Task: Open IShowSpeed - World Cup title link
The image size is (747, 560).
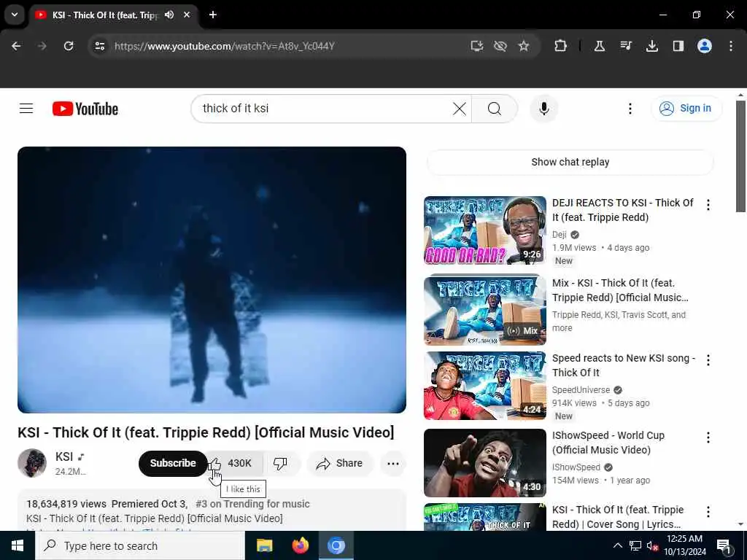Action: 608,443
